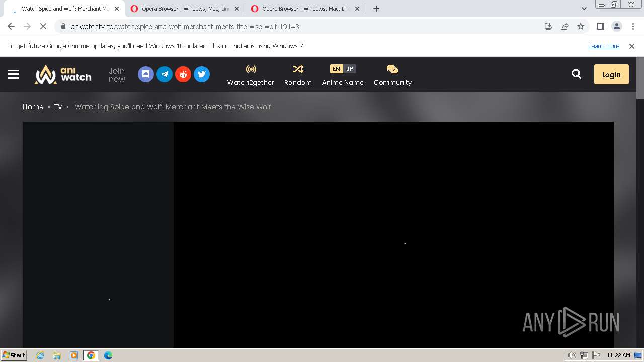
Task: Open Action Center flag icon
Action: pos(596,355)
